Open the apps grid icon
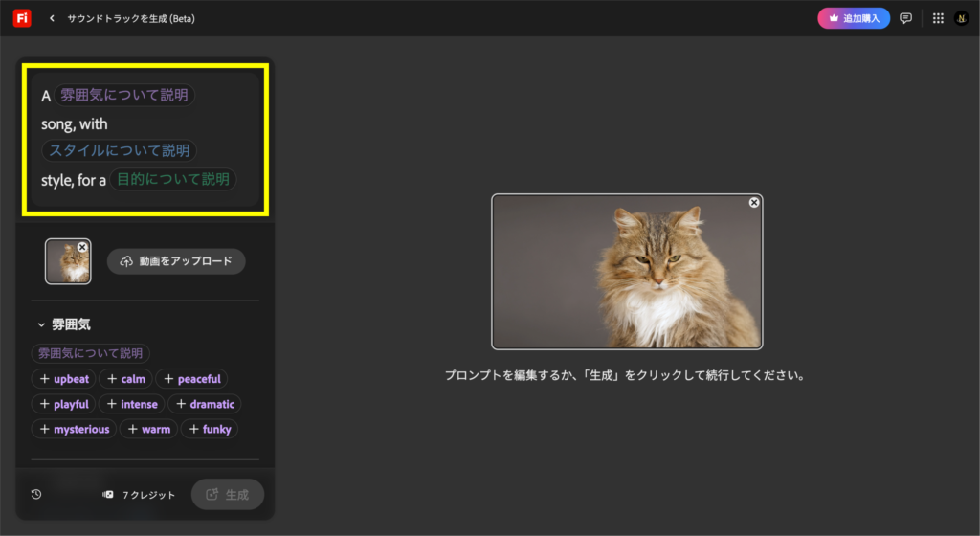The image size is (980, 536). [937, 18]
